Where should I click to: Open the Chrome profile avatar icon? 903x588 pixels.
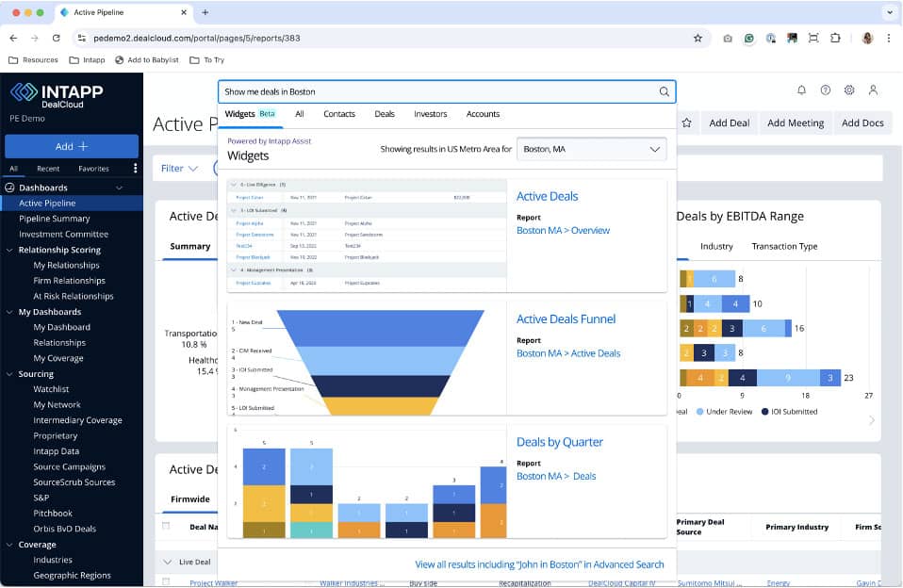click(x=866, y=37)
